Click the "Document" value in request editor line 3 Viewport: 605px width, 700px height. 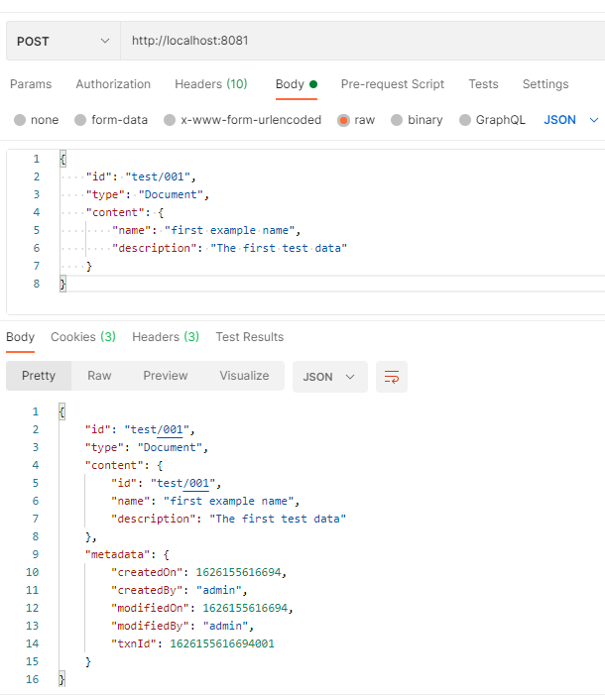pyautogui.click(x=171, y=194)
